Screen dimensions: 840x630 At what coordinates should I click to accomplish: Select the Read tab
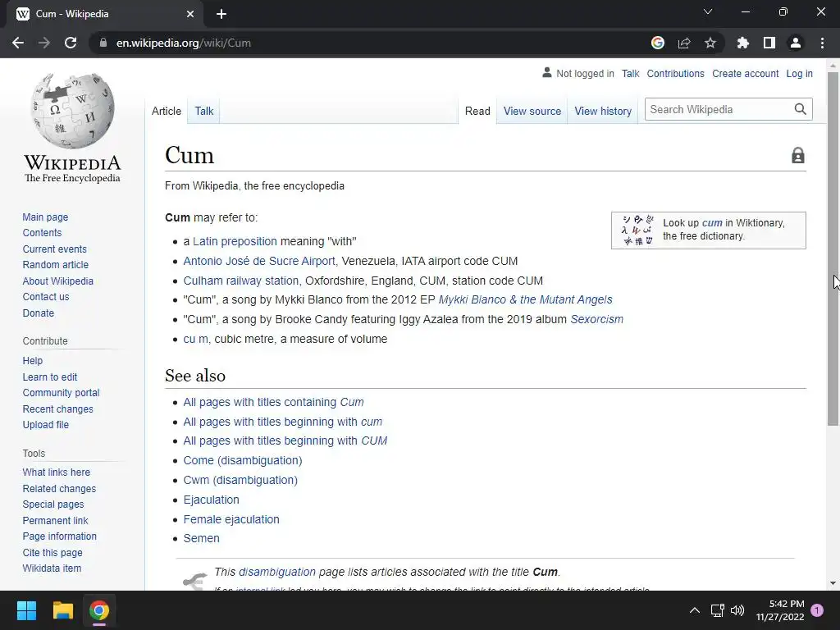click(x=477, y=111)
